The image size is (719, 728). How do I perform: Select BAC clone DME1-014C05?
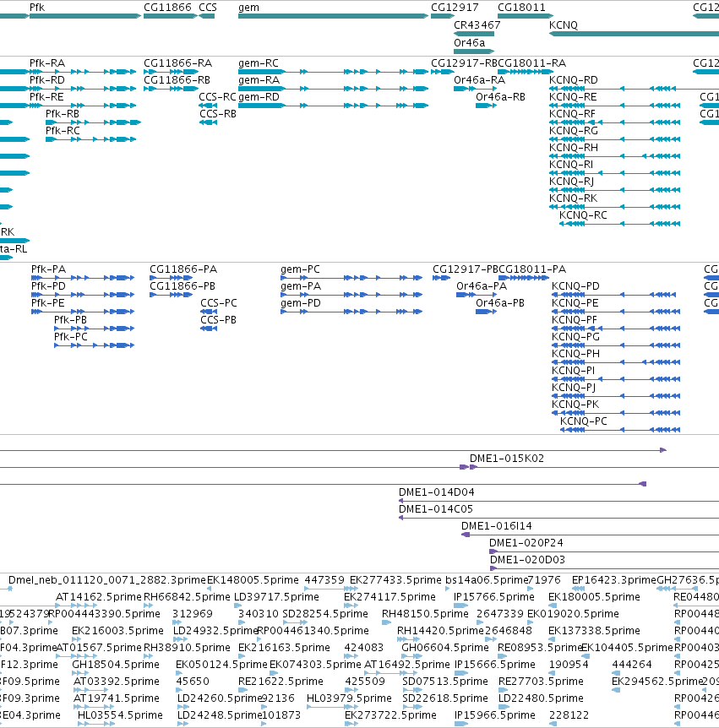point(558,518)
